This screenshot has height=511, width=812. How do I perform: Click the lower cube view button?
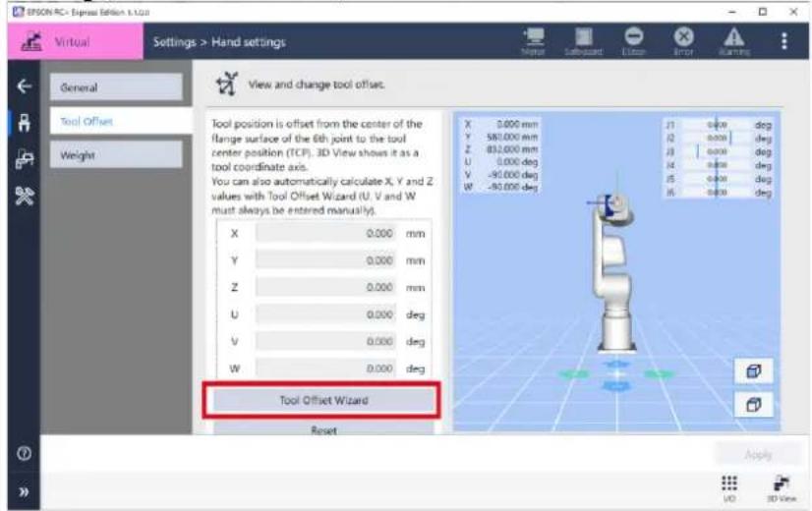pos(754,404)
